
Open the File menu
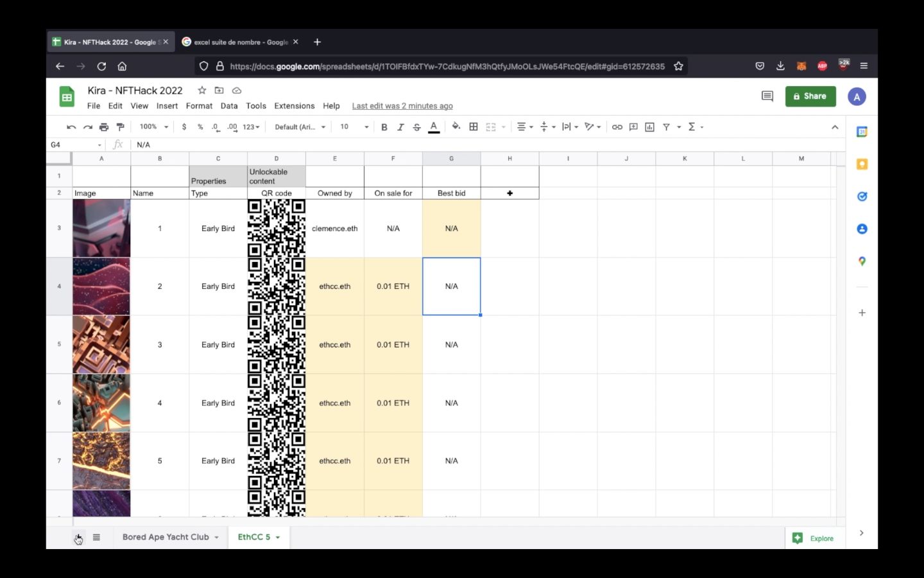[x=94, y=106]
